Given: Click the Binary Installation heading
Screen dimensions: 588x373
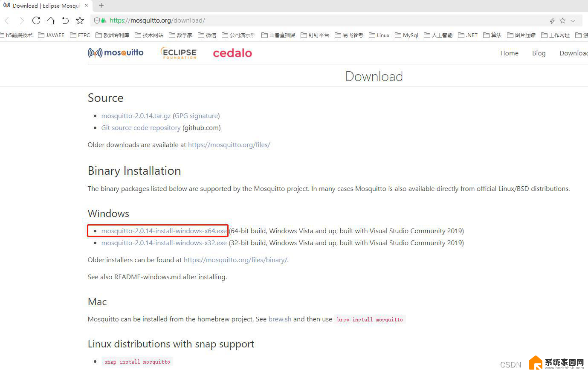Looking at the screenshot, I should tap(134, 171).
